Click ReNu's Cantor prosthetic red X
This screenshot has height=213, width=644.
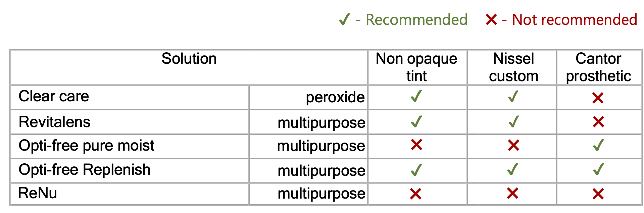[598, 194]
